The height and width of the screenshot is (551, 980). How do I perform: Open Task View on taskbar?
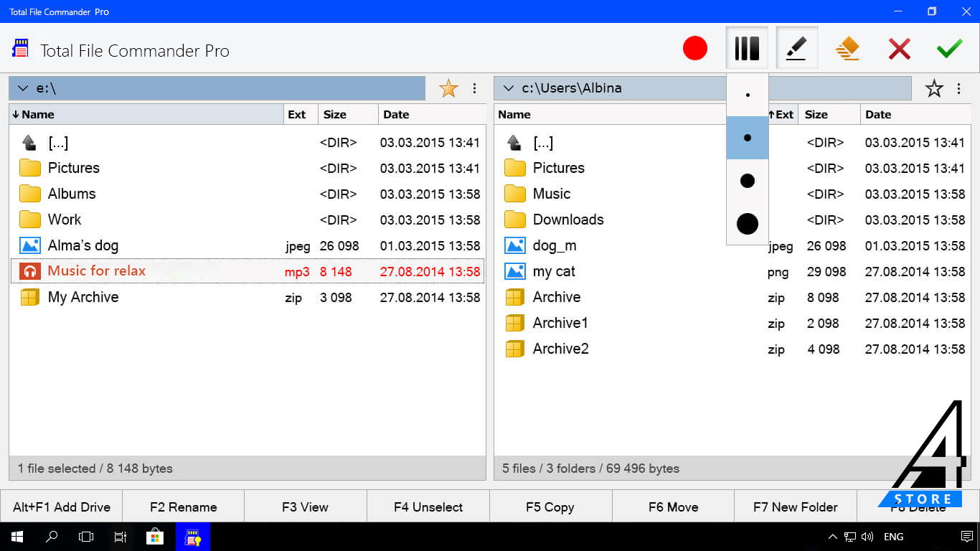(x=86, y=537)
